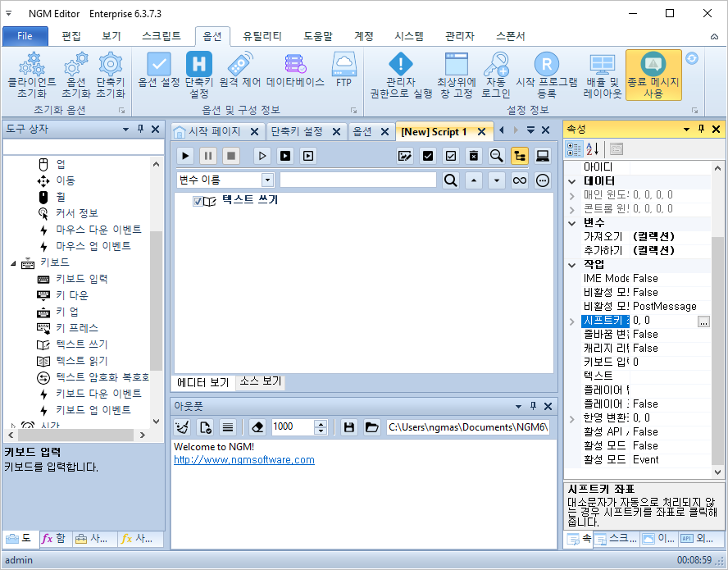
Task: Expand the 한영 변환 property row
Action: click(572, 418)
